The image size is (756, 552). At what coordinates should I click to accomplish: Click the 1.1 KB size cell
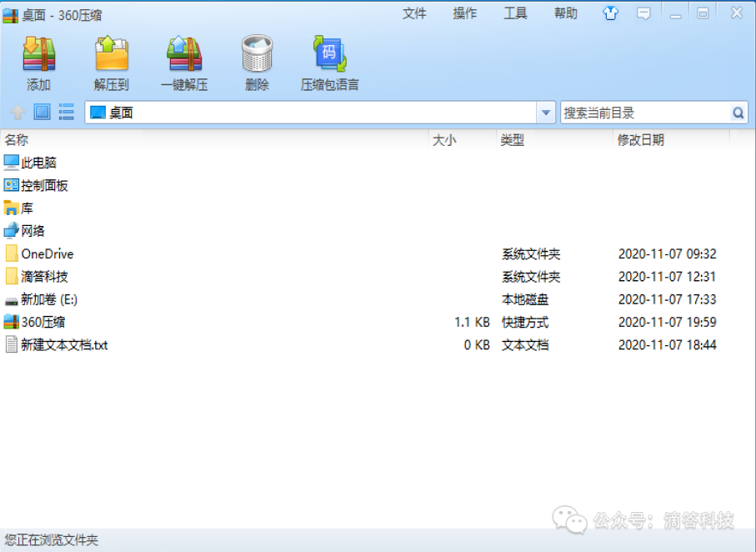[x=472, y=322]
